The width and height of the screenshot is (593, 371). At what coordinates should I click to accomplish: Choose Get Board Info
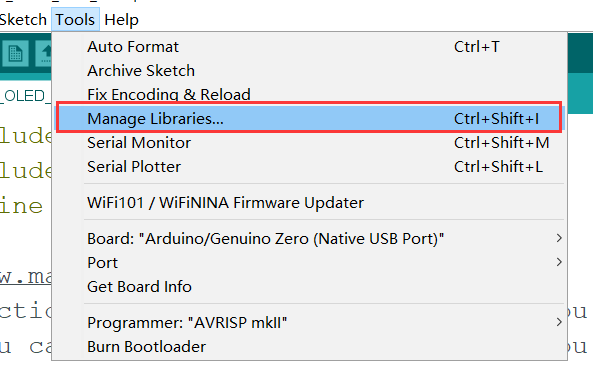(x=309, y=286)
